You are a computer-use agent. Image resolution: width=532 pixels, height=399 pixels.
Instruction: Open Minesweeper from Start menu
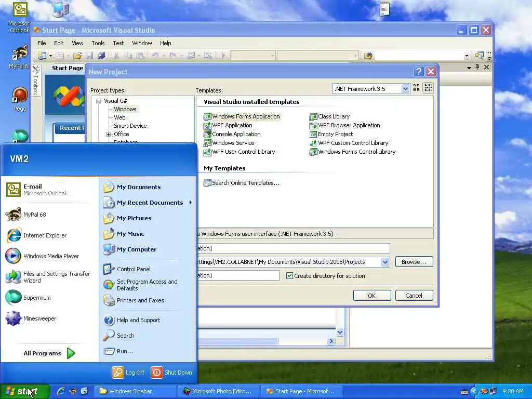(x=31, y=318)
